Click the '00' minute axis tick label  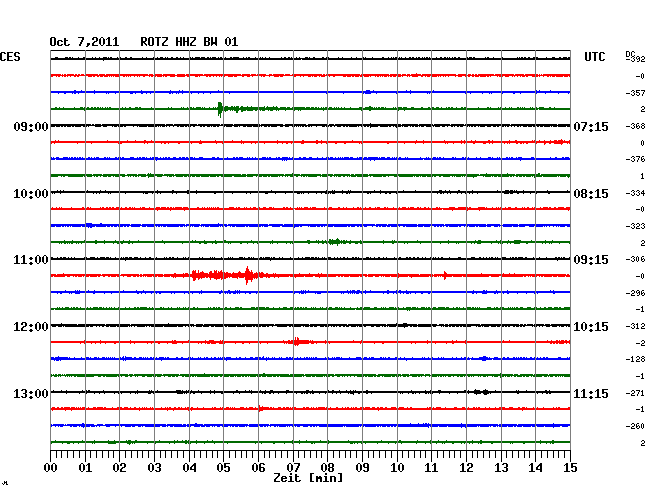coord(51,467)
